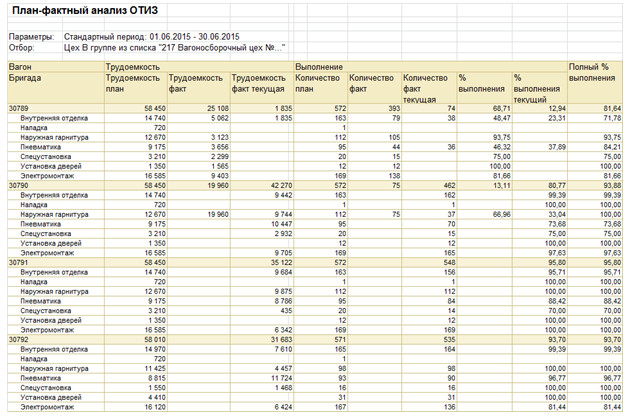
Task: Select the Выполнение group header
Action: [x=318, y=66]
